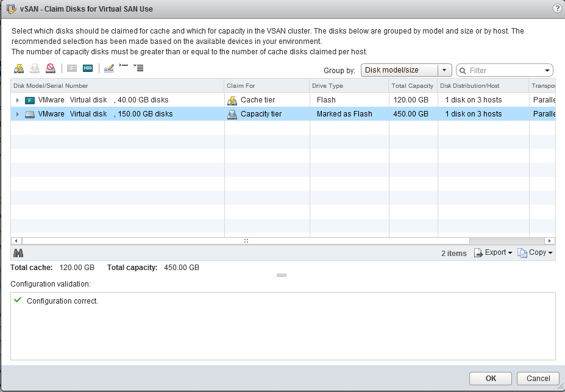Click the magnifier icon in the Filter box

(x=463, y=71)
